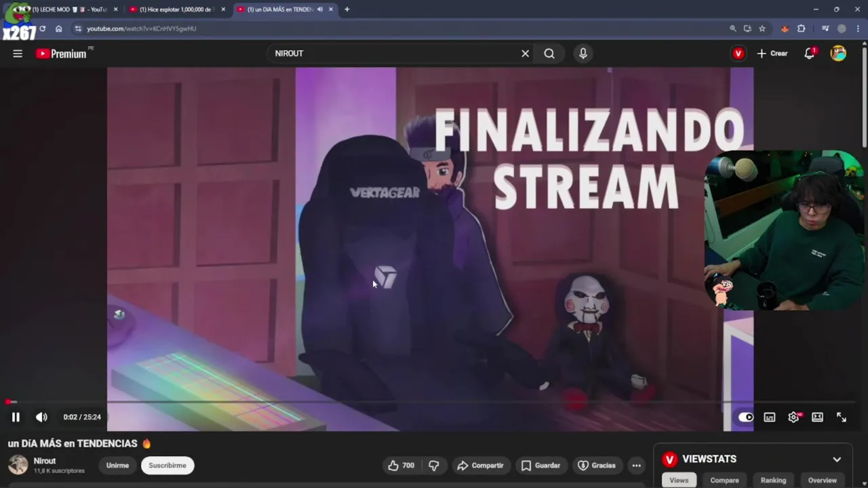Image resolution: width=868 pixels, height=488 pixels.
Task: Switch to theater mode
Action: coord(818,417)
